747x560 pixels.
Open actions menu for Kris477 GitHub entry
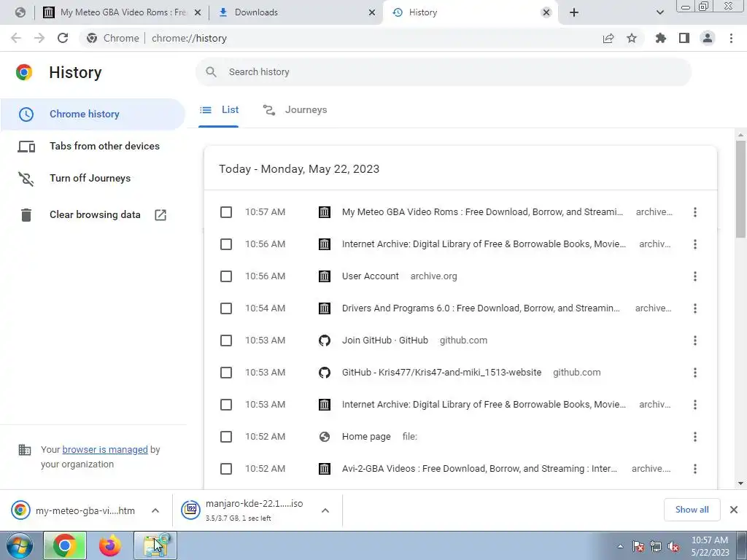pyautogui.click(x=695, y=373)
